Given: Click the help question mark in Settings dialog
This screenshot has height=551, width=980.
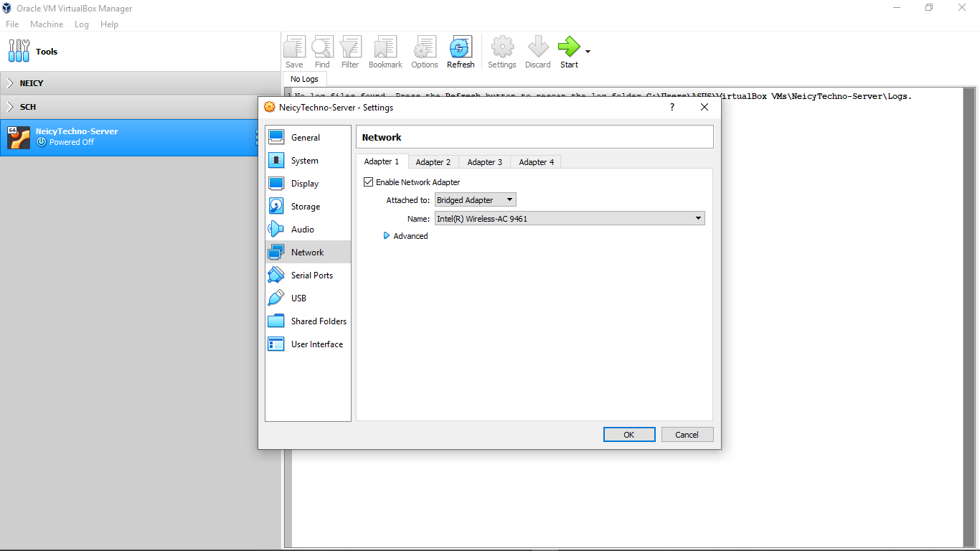Looking at the screenshot, I should pos(672,107).
